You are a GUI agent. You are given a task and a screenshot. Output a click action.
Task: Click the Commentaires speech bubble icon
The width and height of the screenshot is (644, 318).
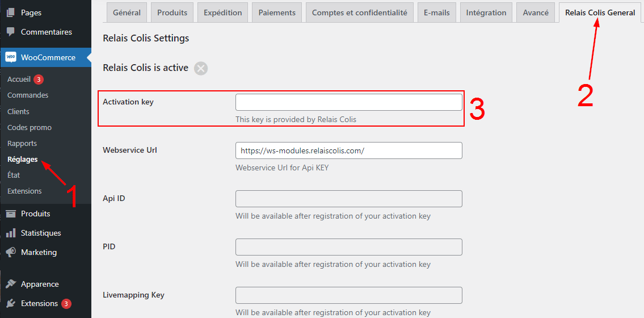tap(11, 32)
